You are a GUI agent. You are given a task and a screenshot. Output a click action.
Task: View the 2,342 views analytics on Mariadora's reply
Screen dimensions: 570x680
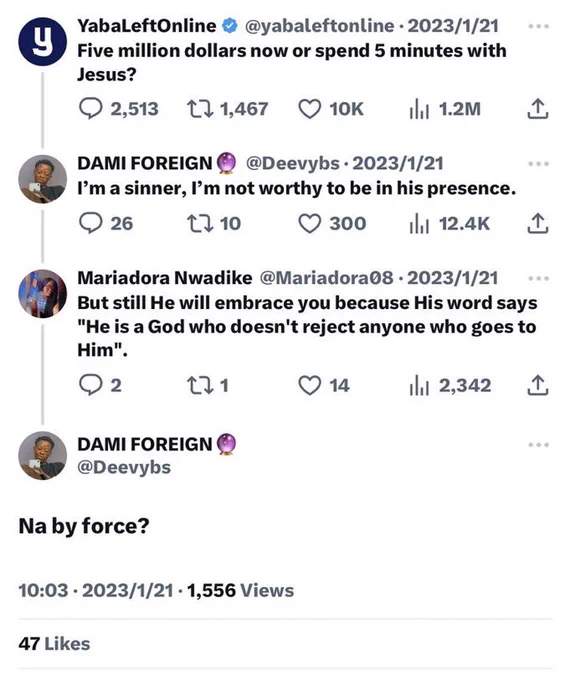pyautogui.click(x=450, y=385)
